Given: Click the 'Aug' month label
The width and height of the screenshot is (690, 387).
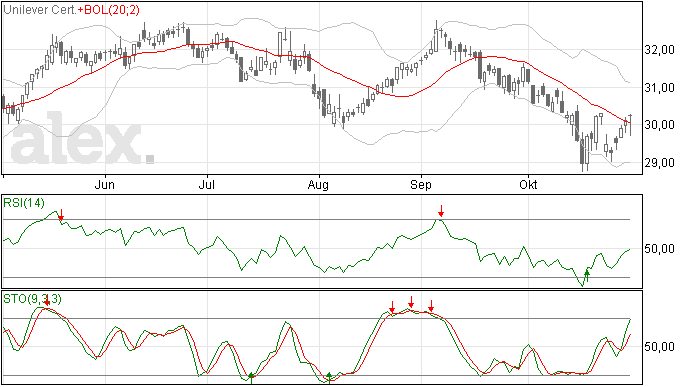Looking at the screenshot, I should pos(318,185).
